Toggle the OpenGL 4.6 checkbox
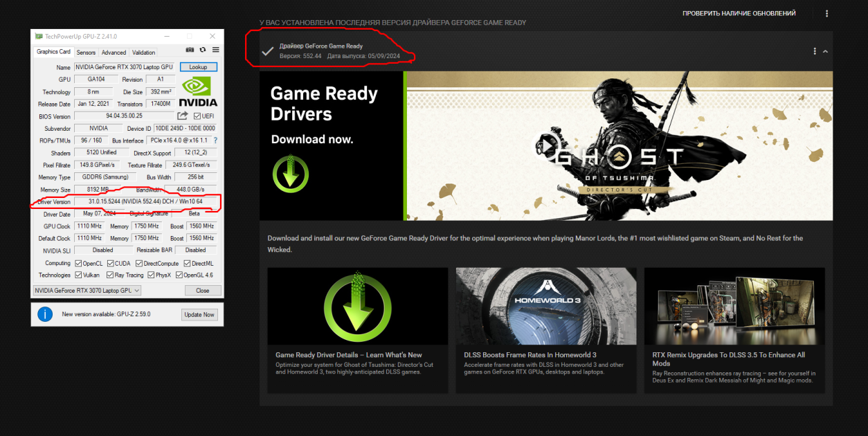This screenshot has width=868, height=436. coord(179,275)
